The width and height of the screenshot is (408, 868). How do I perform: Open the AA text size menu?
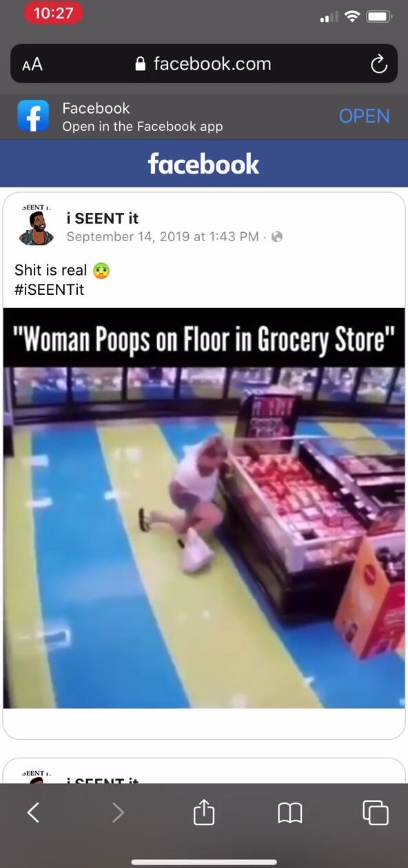click(32, 64)
